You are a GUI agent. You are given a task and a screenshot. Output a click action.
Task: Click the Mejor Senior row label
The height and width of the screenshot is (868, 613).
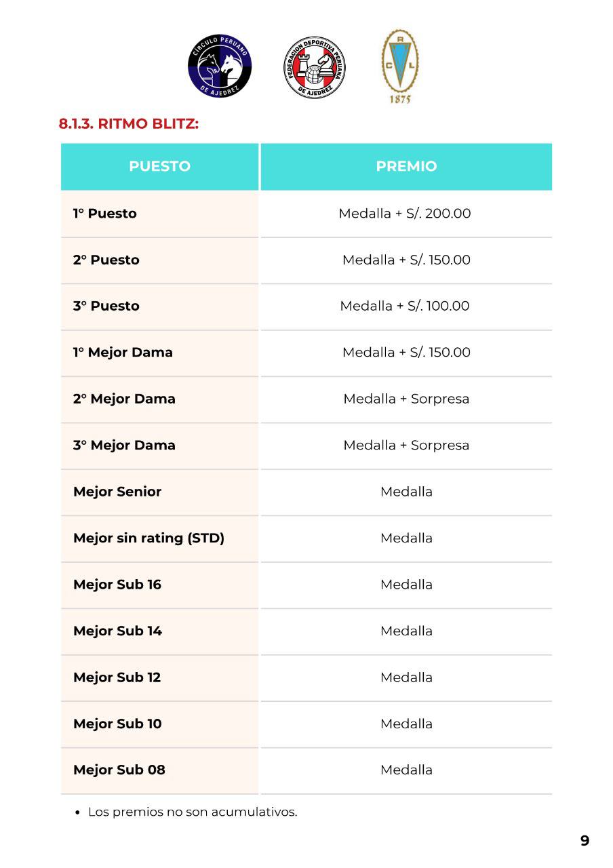click(117, 492)
